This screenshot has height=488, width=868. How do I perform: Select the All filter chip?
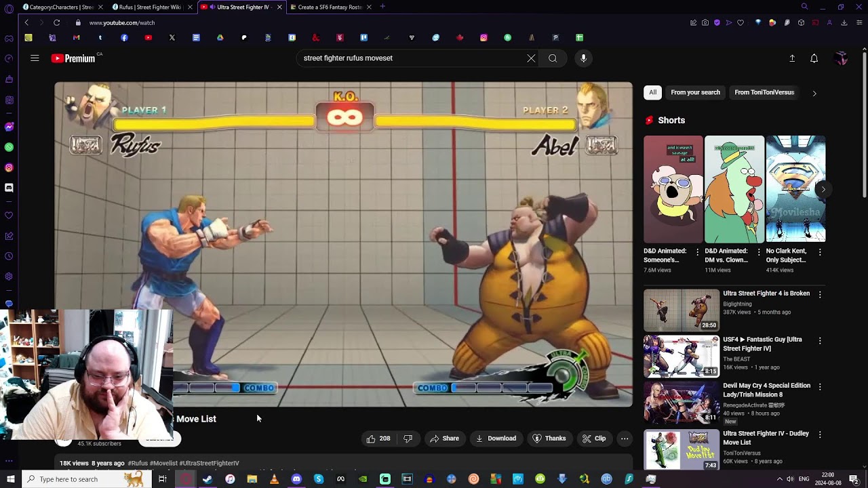(x=652, y=92)
